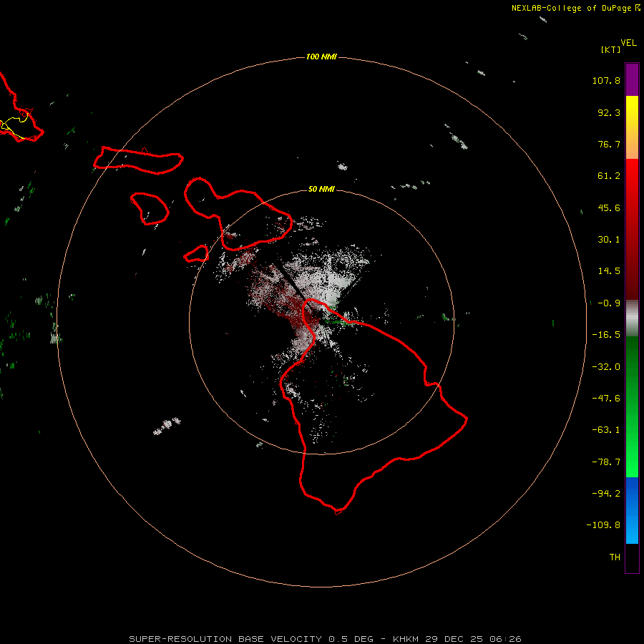This screenshot has width=644, height=644.
Task: Click the 76.7 legend value
Action: [x=609, y=144]
